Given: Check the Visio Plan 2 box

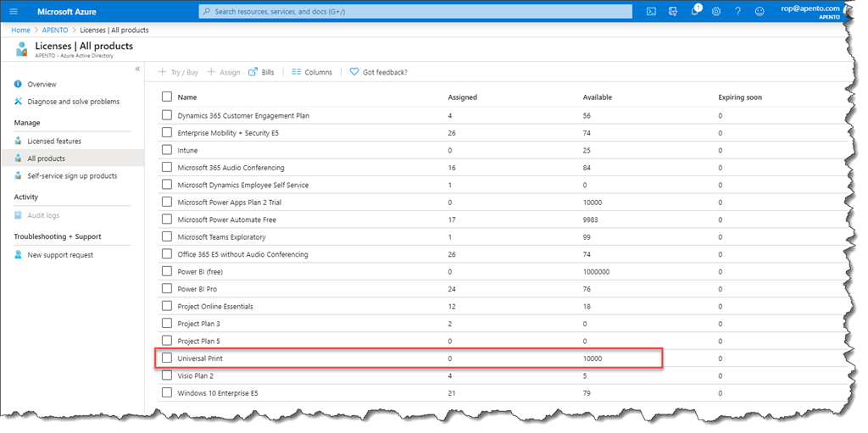Looking at the screenshot, I should 167,375.
